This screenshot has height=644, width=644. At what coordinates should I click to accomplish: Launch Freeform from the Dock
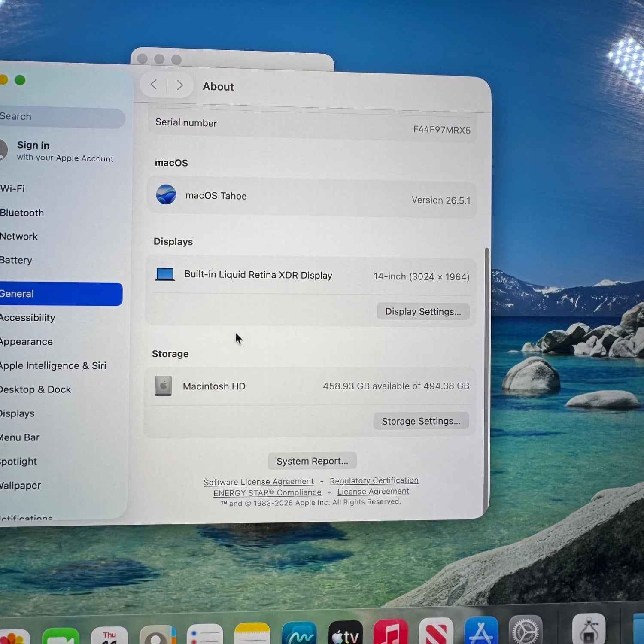pyautogui.click(x=299, y=633)
